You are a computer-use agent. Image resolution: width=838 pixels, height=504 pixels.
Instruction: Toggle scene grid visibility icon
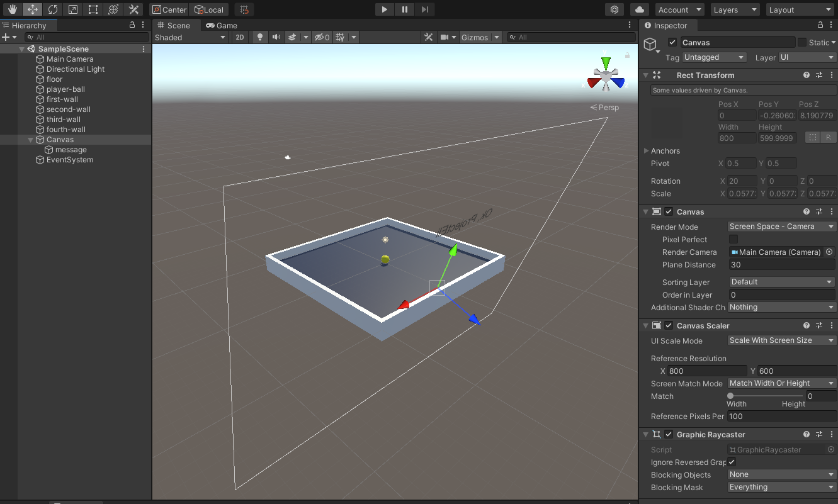coord(340,37)
